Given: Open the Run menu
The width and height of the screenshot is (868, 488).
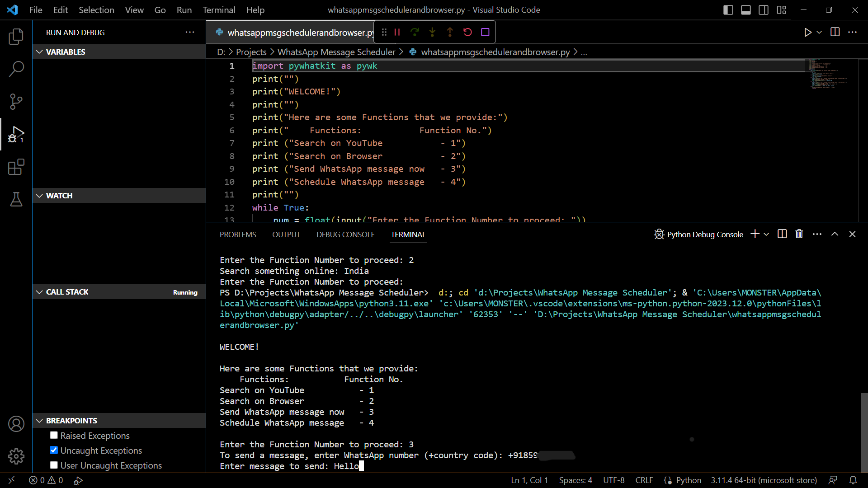Looking at the screenshot, I should 184,9.
